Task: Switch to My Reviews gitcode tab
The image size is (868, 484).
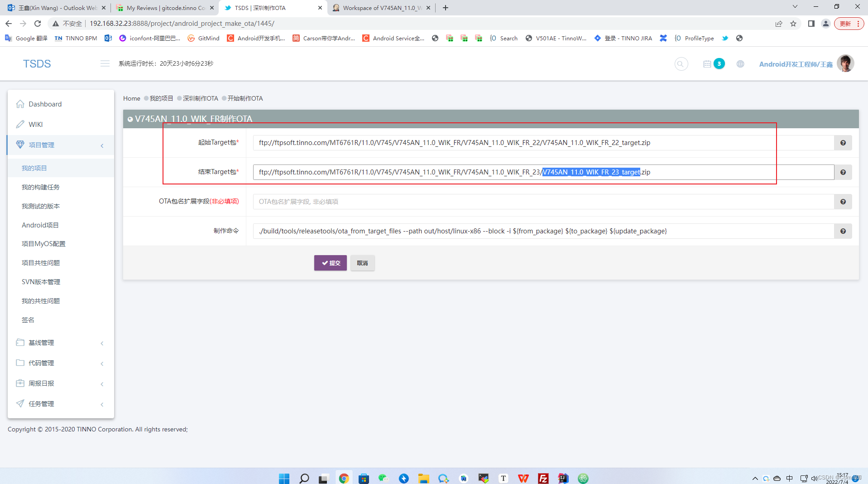Action: [x=164, y=8]
